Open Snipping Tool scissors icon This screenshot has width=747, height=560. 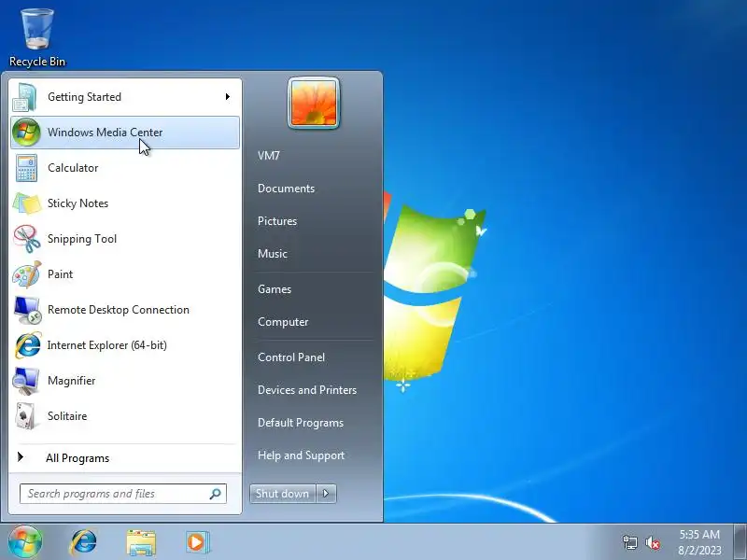coord(27,239)
